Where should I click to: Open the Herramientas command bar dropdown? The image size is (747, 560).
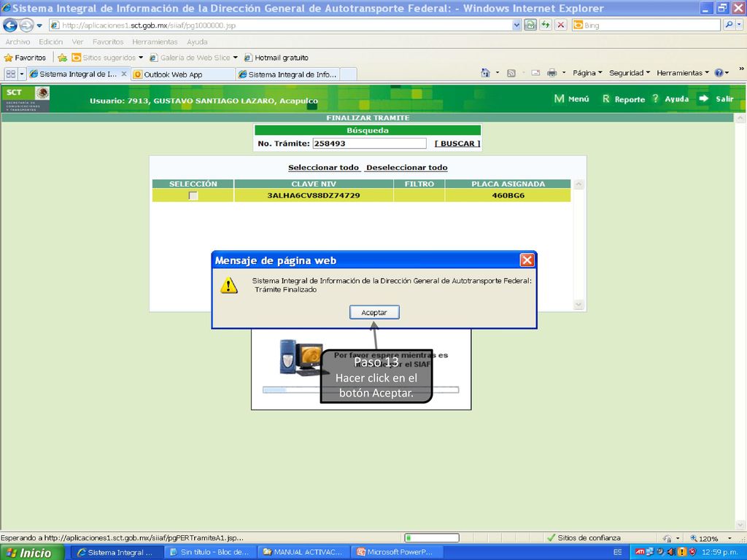[683, 73]
